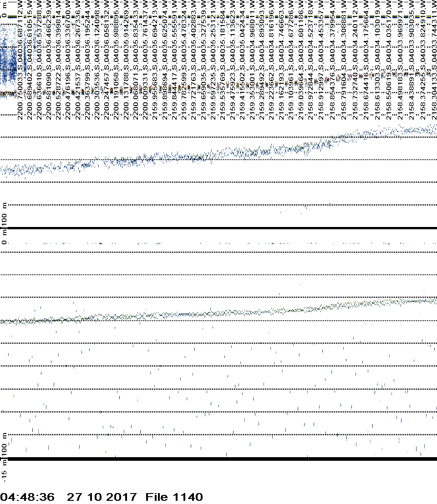Click position label starting 2158.498183,S
The image size is (437, 504).
(x=399, y=60)
